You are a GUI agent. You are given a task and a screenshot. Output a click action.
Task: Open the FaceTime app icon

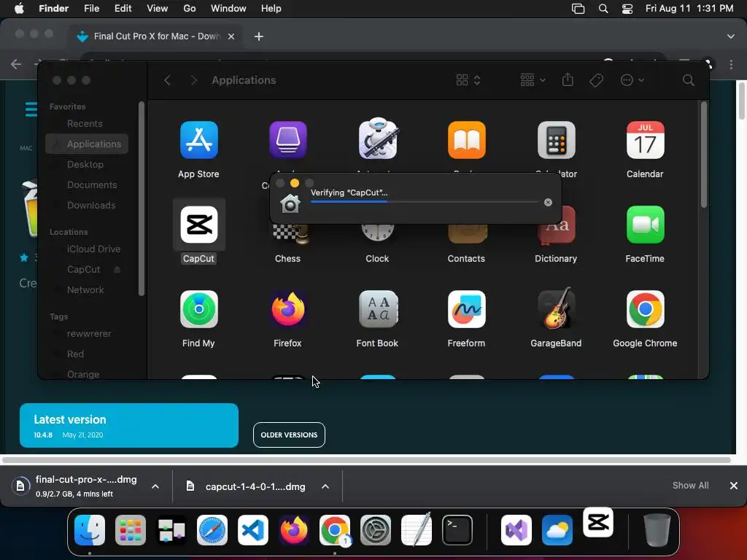point(645,225)
